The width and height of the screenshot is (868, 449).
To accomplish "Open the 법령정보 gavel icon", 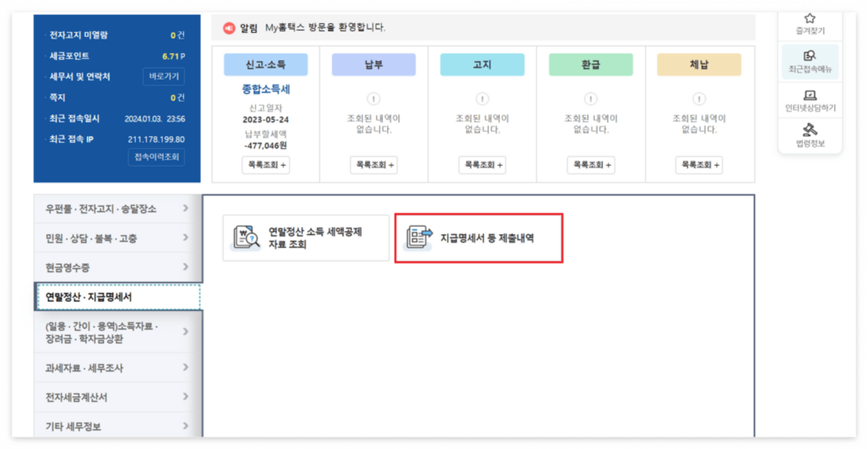I will [x=810, y=130].
